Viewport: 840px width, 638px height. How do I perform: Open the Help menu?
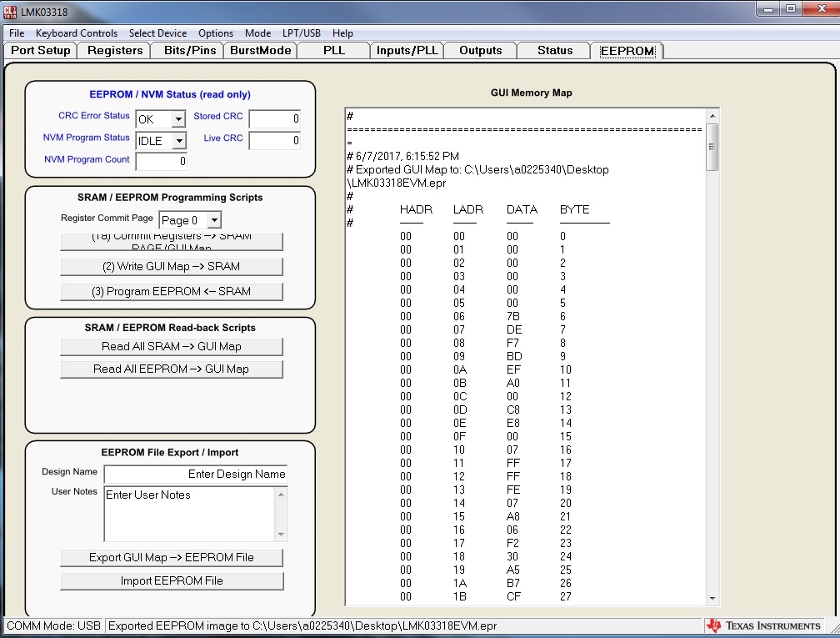point(342,33)
